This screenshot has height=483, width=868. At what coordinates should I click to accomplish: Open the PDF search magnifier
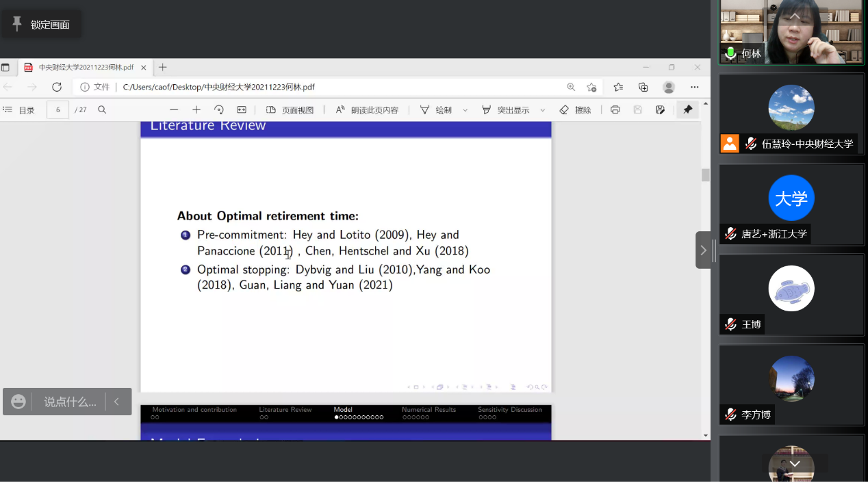pyautogui.click(x=102, y=110)
